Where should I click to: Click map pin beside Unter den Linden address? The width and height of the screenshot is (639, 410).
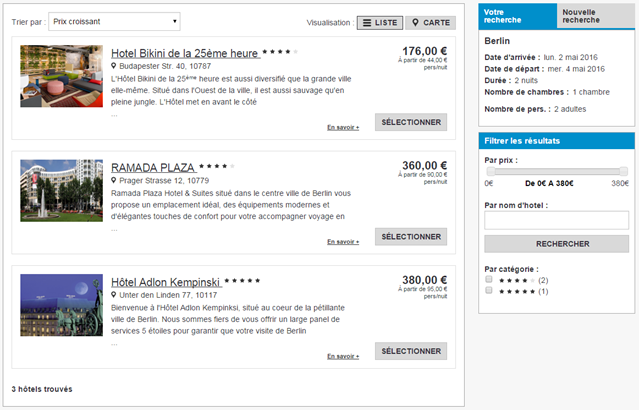114,296
